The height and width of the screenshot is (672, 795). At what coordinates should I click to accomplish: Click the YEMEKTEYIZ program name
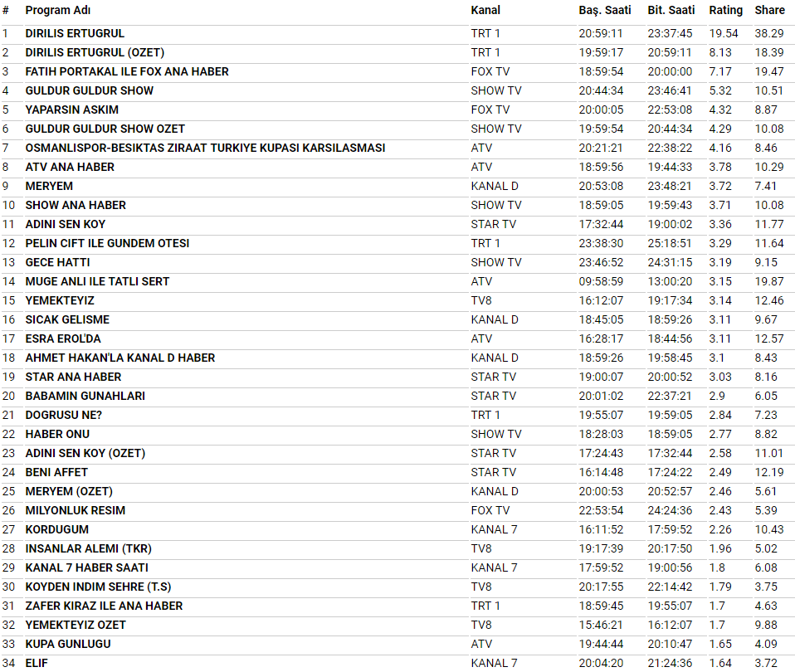point(60,300)
